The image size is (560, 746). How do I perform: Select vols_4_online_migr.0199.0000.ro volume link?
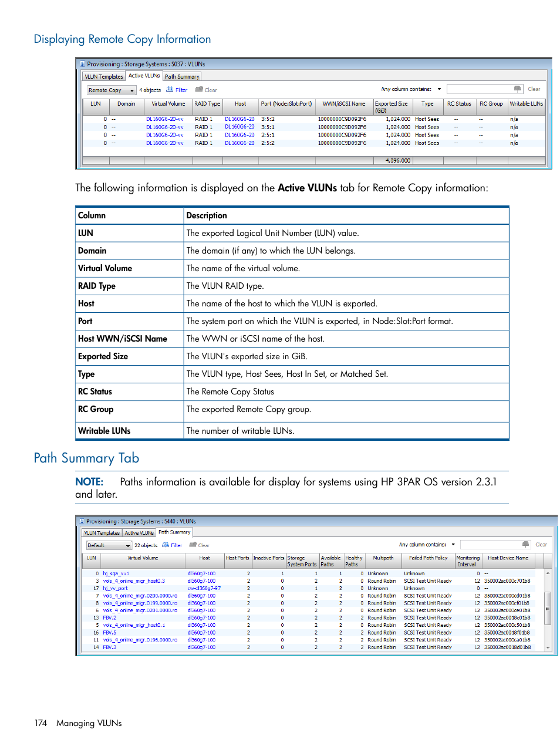pos(140,603)
